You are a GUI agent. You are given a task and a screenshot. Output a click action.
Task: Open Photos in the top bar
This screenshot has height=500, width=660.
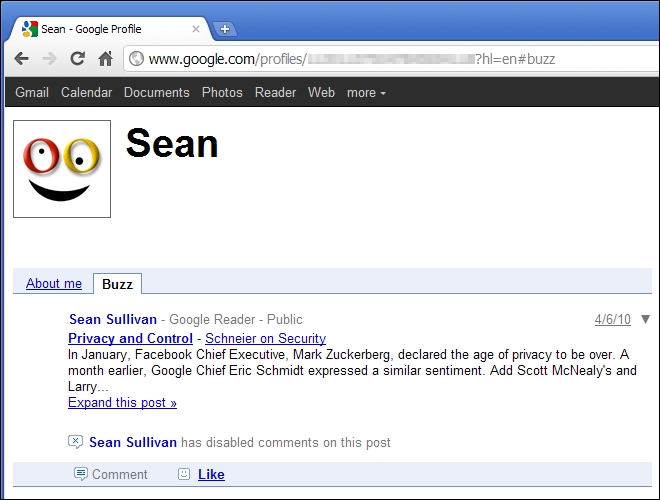222,92
